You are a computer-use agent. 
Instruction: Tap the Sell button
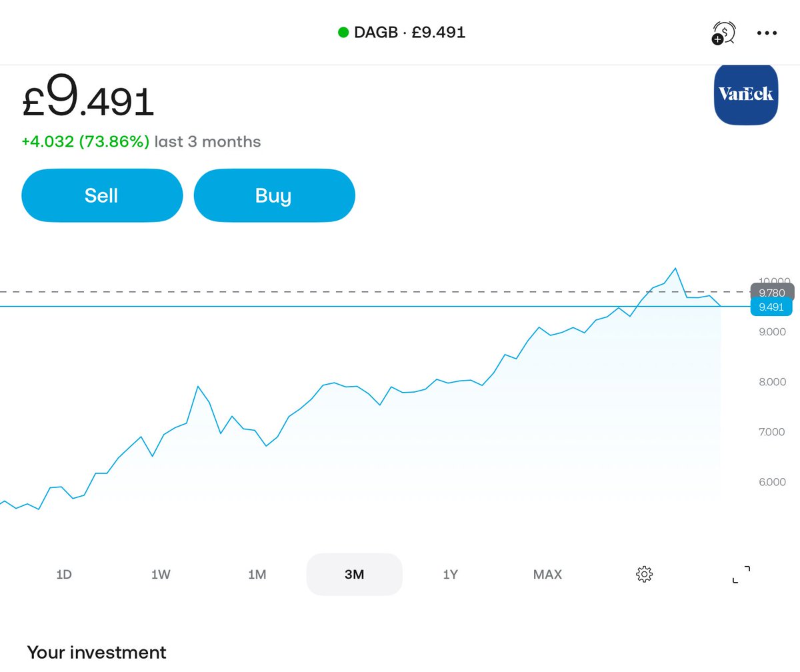102,195
